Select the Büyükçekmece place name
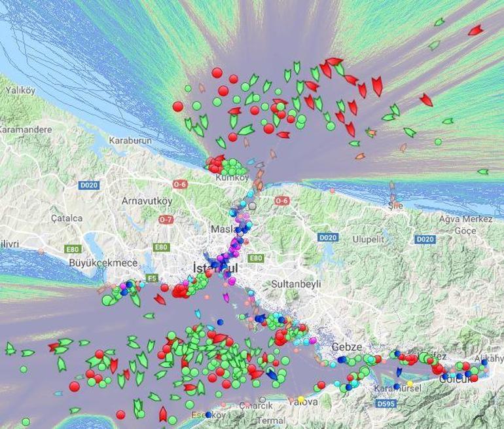The width and height of the screenshot is (504, 429). click(103, 263)
